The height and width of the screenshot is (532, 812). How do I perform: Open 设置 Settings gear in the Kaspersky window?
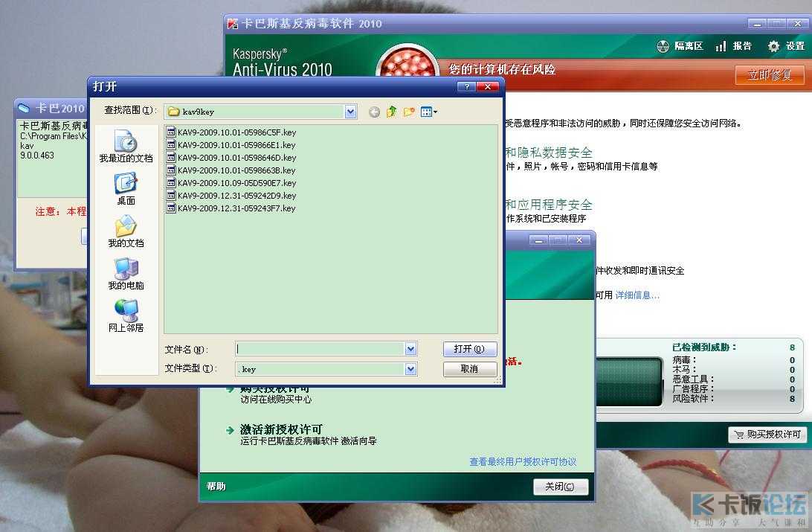tap(786, 46)
